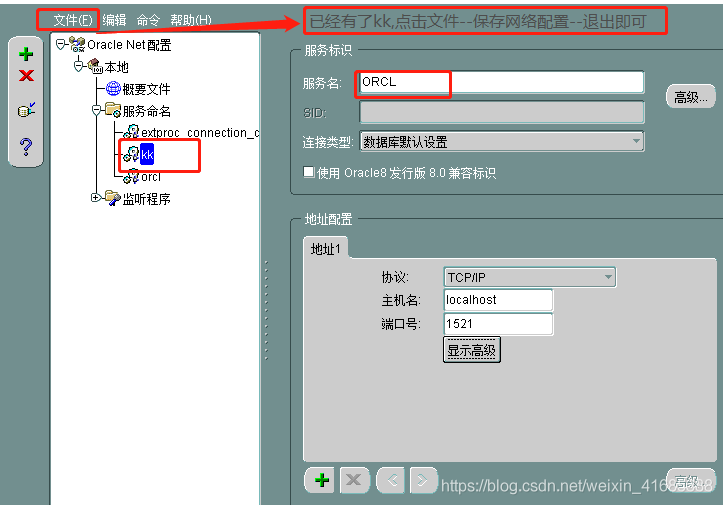
Task: Open the 命令 menu
Action: [148, 20]
